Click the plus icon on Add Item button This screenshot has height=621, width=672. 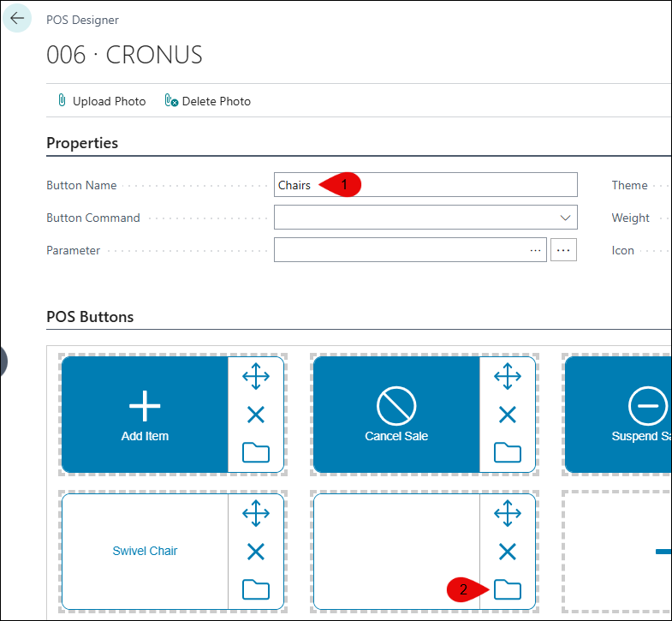[x=145, y=406]
